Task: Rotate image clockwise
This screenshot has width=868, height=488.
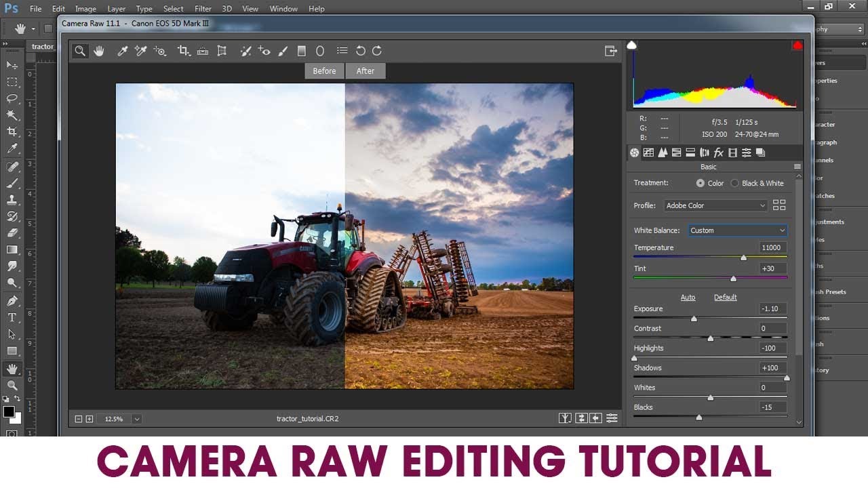Action: click(377, 51)
